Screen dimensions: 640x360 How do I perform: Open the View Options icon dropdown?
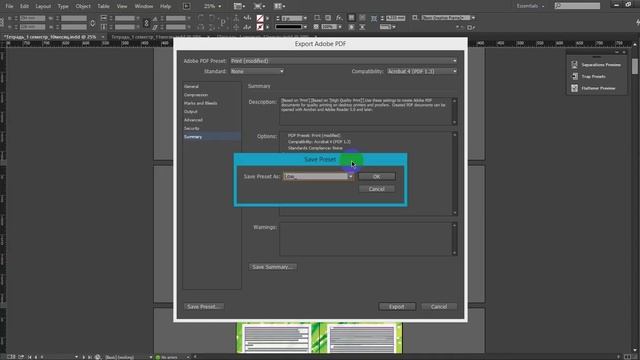tap(239, 6)
